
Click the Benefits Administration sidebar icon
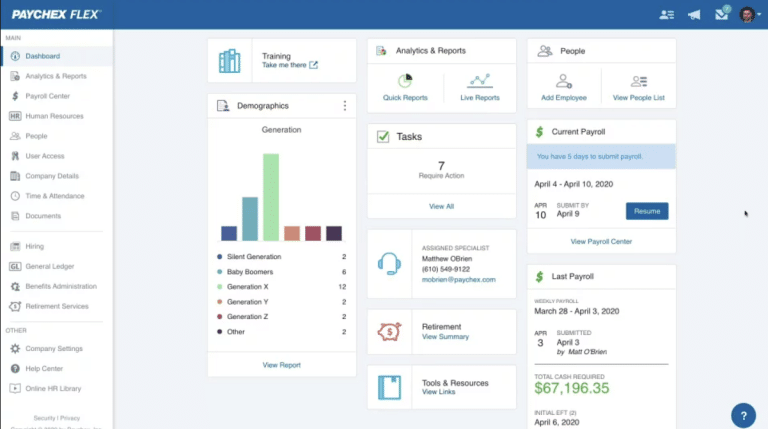click(15, 286)
